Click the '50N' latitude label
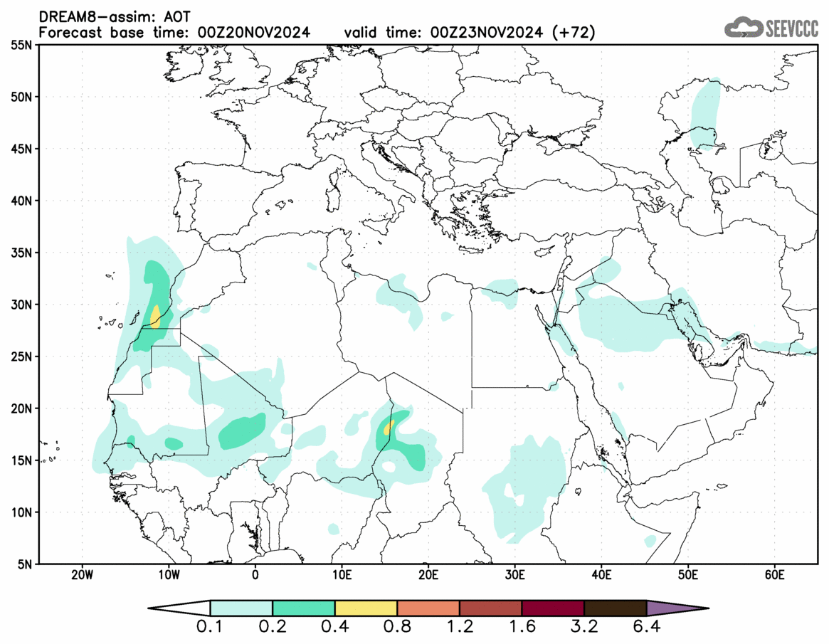This screenshot has height=644, width=829. coord(21,97)
